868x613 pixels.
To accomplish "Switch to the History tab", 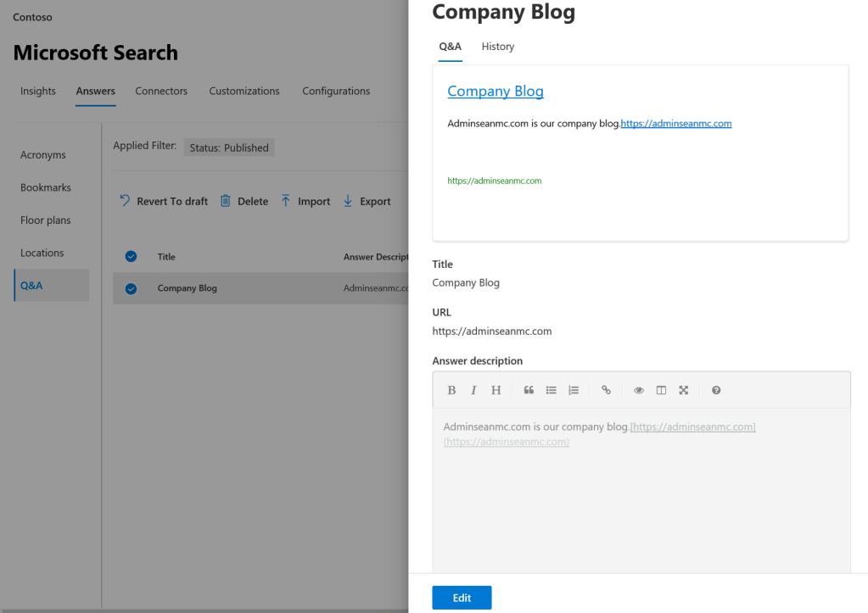I will click(x=497, y=47).
